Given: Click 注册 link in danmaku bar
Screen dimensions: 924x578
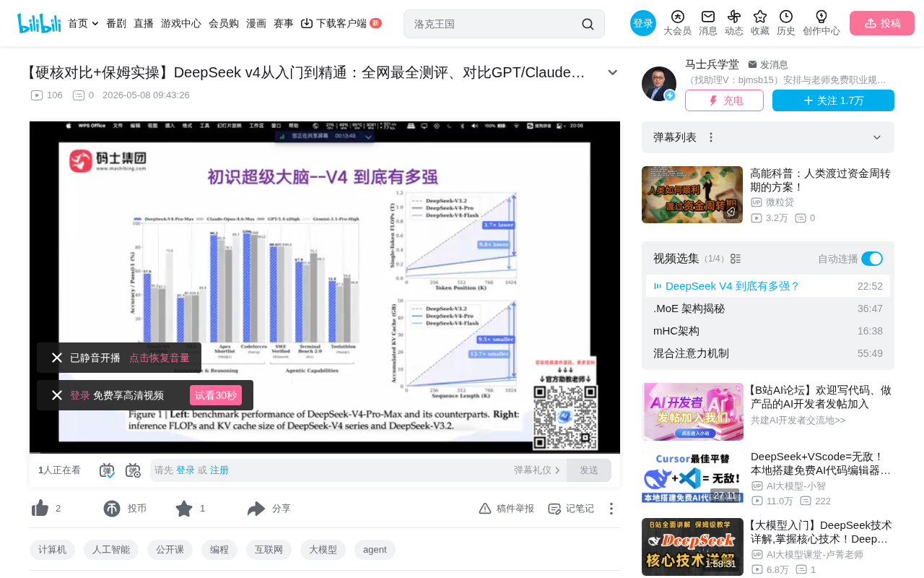Looking at the screenshot, I should (x=219, y=470).
